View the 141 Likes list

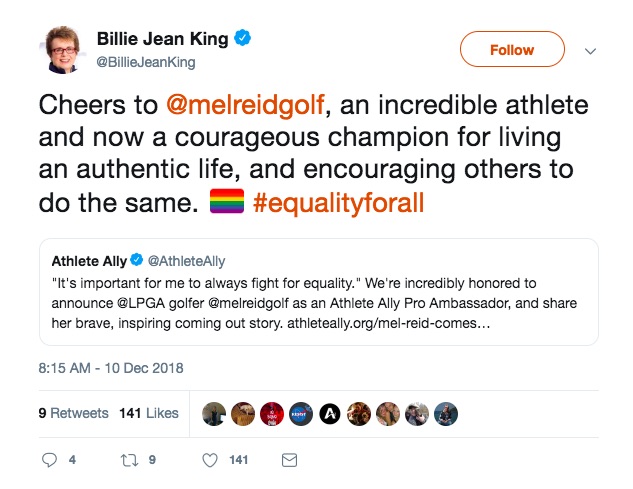149,413
